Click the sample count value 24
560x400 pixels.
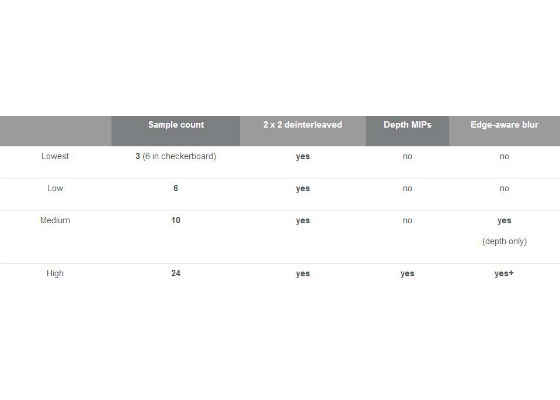[176, 273]
